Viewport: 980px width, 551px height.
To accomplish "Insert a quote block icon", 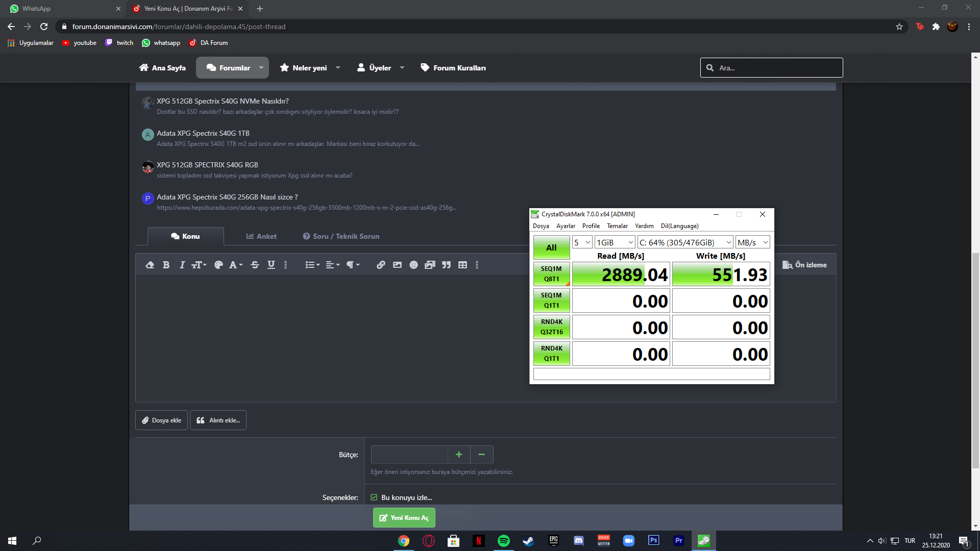I will click(446, 265).
